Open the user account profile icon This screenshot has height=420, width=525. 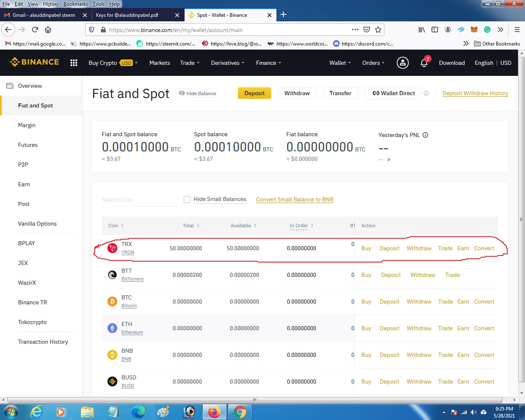click(x=403, y=63)
